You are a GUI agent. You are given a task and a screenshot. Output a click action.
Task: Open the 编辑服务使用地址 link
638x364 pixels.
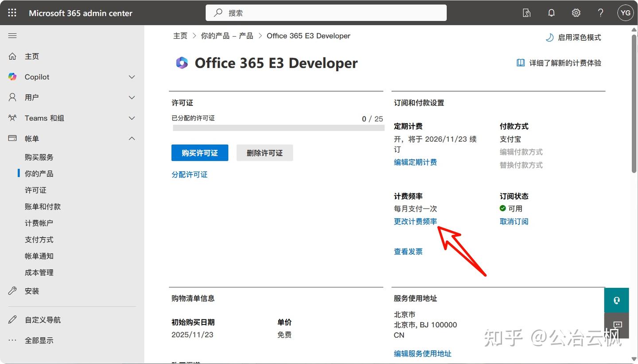423,353
